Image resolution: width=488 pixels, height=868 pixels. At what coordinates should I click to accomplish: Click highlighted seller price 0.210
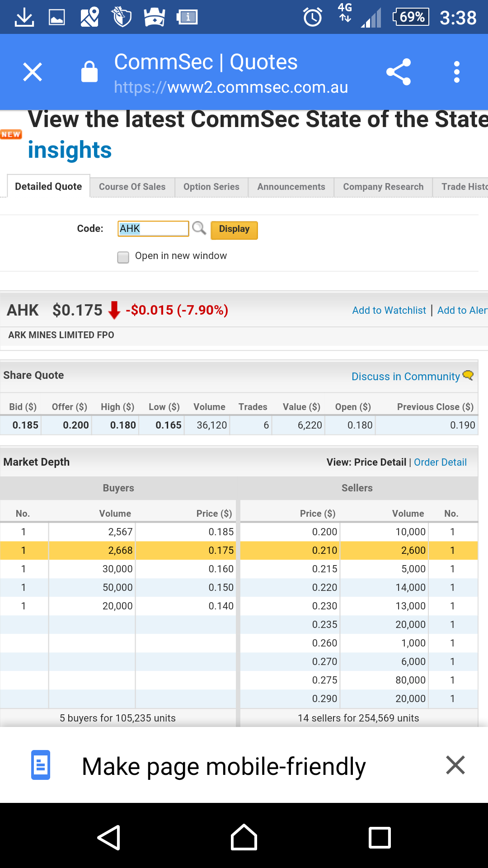coord(325,550)
